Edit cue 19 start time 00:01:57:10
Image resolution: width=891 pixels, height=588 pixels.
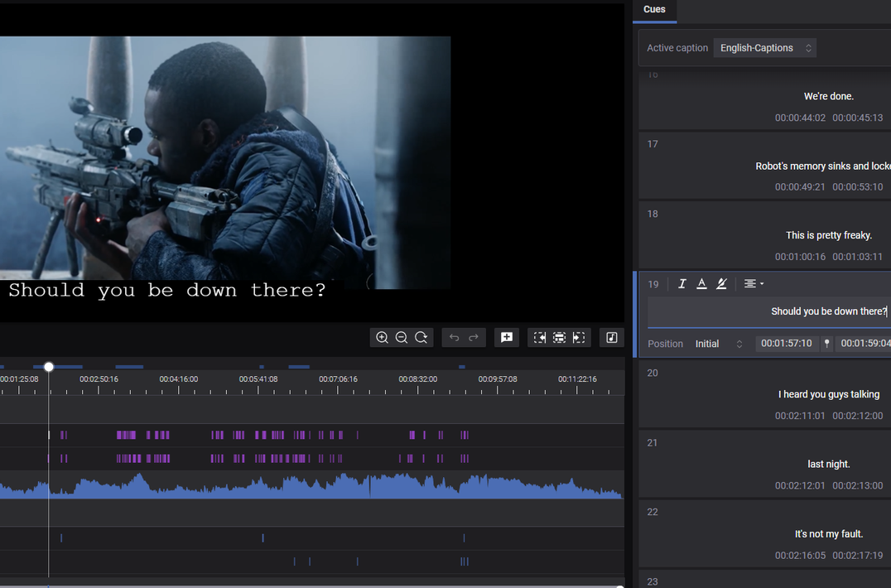tap(787, 343)
